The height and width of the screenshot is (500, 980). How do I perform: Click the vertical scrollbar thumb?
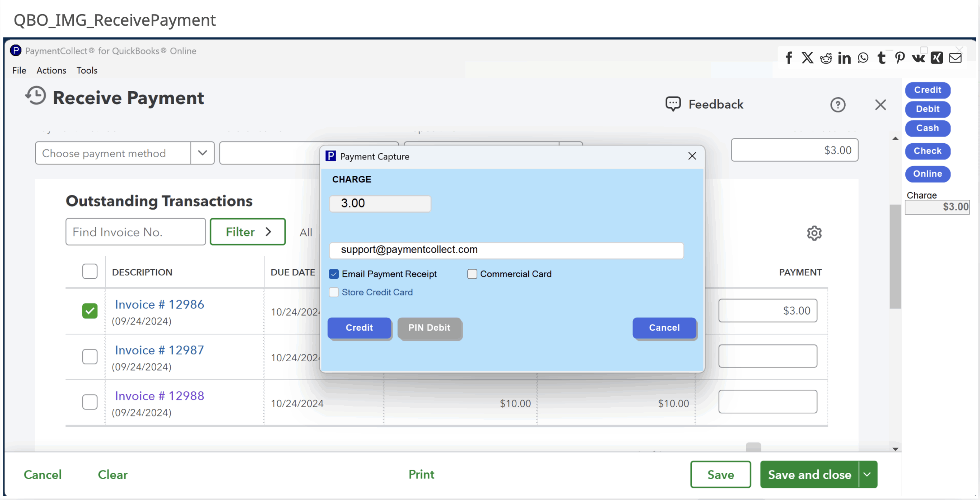(x=895, y=257)
